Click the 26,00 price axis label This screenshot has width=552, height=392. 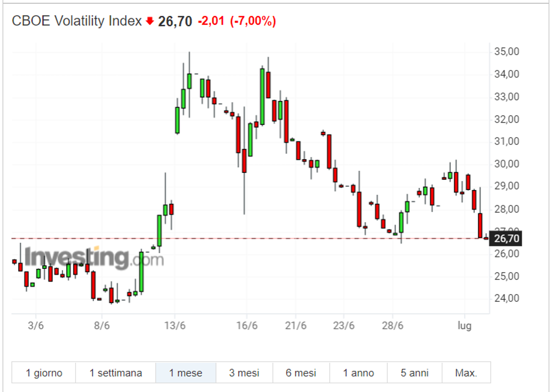coord(507,254)
